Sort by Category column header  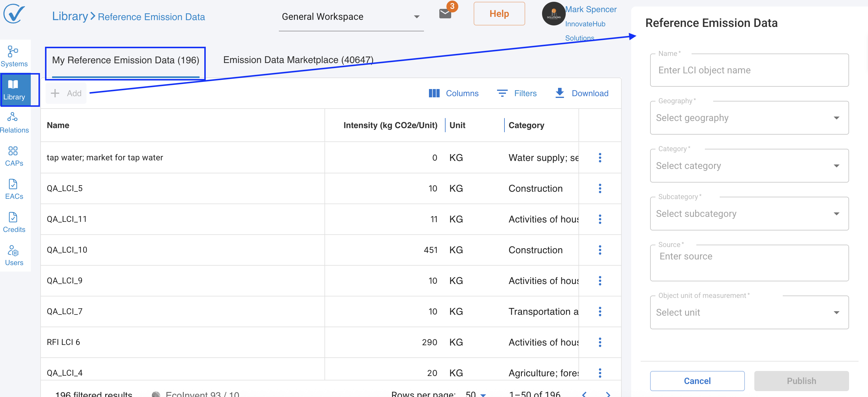526,125
